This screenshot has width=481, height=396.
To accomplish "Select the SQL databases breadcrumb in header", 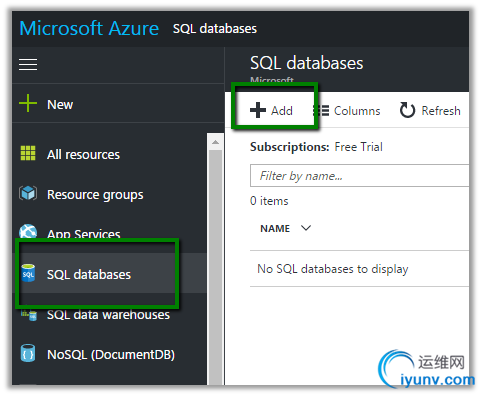I will coord(215,29).
